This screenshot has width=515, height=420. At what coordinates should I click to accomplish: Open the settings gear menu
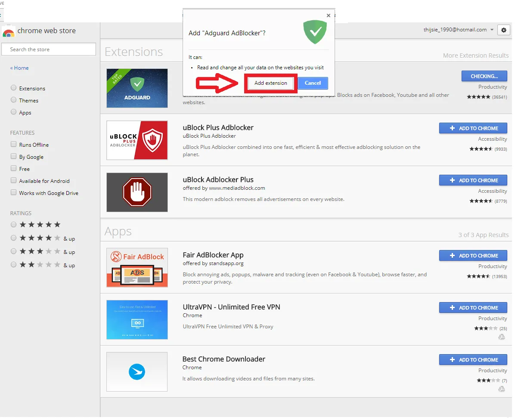pyautogui.click(x=503, y=30)
